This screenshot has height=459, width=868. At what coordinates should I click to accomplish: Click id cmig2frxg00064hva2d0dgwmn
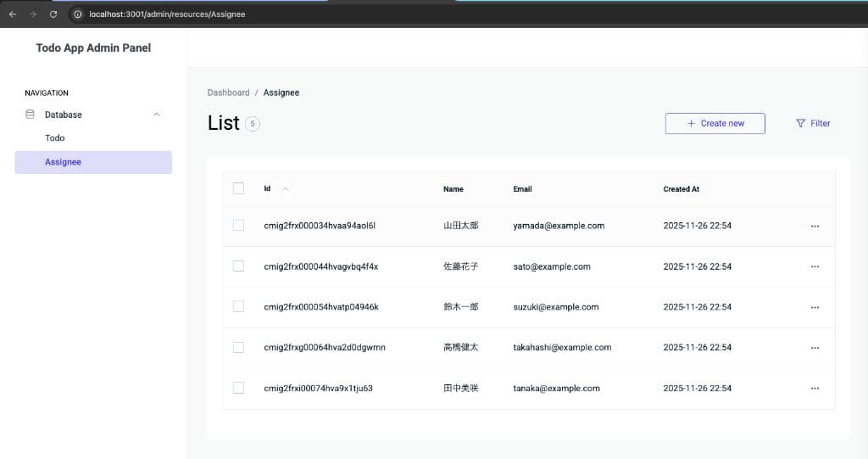point(325,348)
